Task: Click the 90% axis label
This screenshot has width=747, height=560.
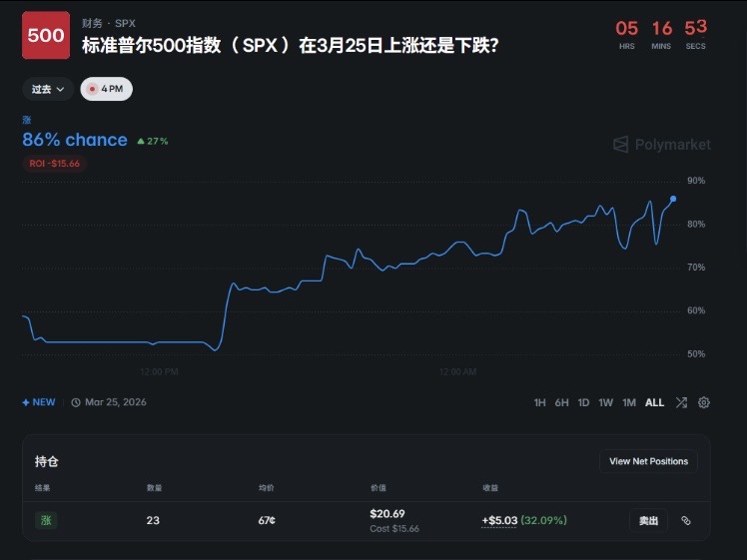Action: pos(696,181)
